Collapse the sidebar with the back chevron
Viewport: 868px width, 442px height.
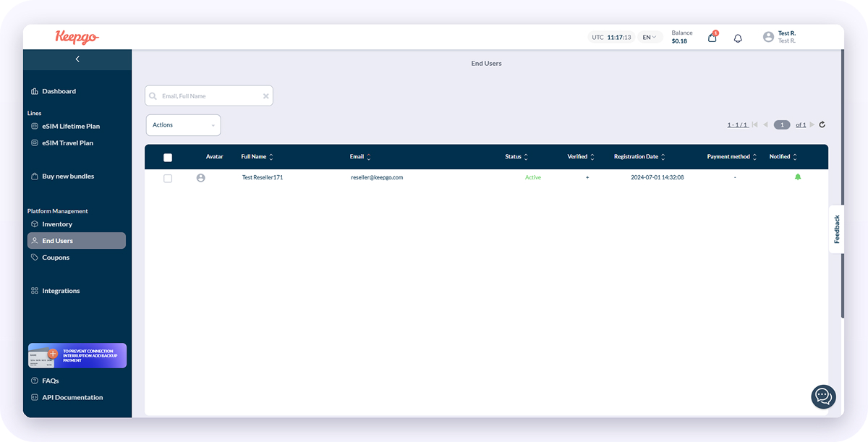(x=77, y=59)
